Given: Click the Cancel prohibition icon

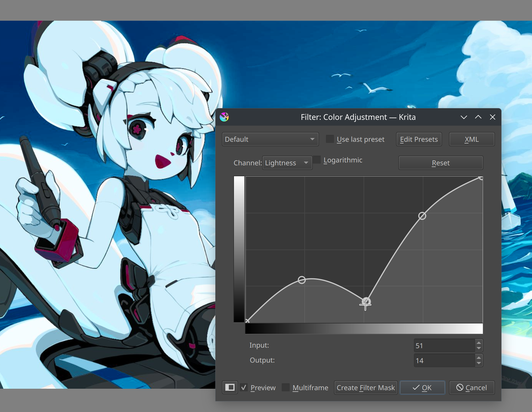Looking at the screenshot, I should pos(460,387).
